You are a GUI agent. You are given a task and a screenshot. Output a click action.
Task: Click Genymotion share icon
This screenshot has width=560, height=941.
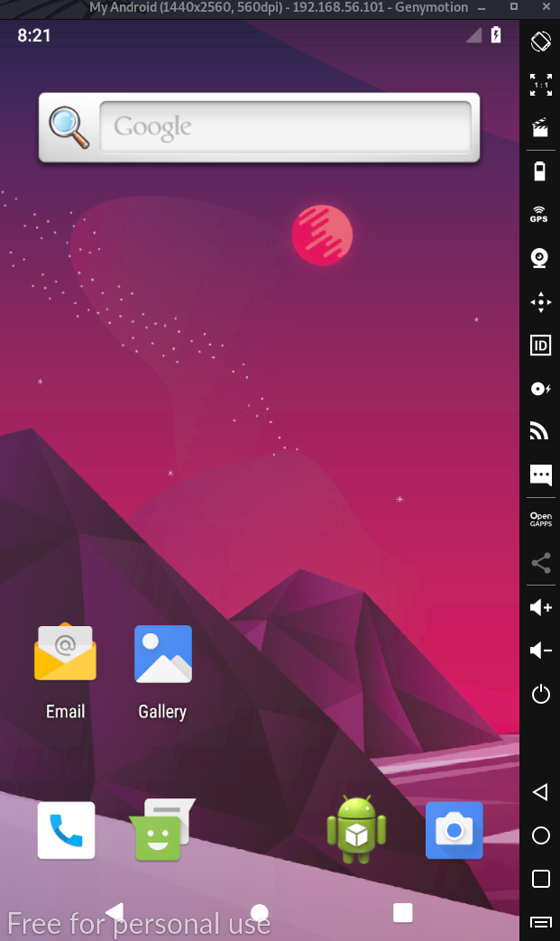click(x=541, y=563)
